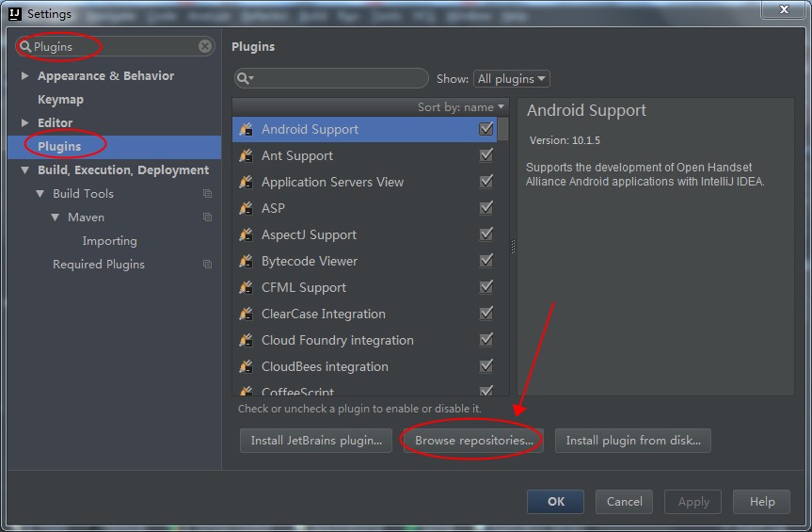Screen dimensions: 812x532
Task: Open the Sort by name dropdown
Action: [460, 107]
